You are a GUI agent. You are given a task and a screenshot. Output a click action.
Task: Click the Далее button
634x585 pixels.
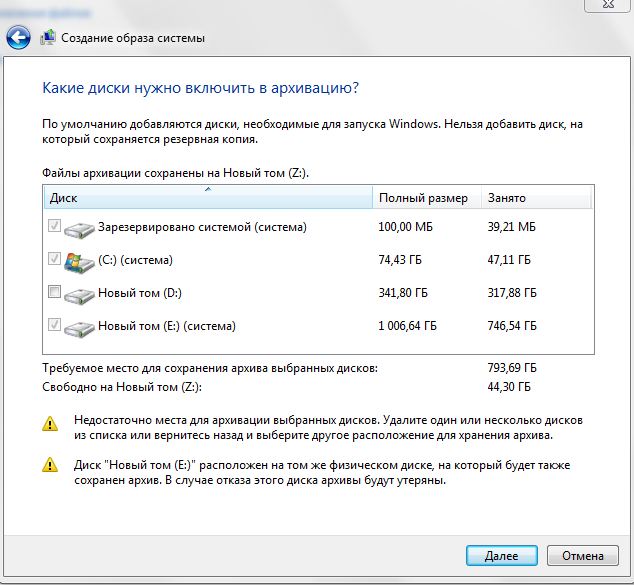(x=501, y=555)
